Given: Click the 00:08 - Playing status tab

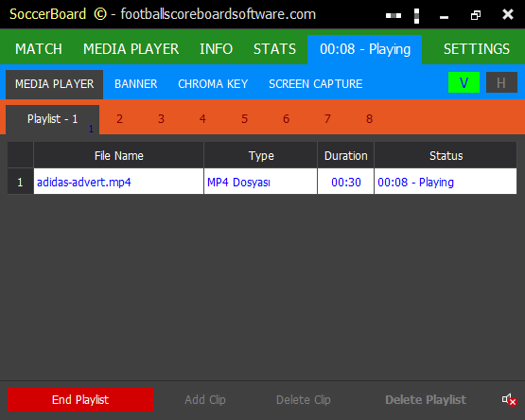Looking at the screenshot, I should [364, 49].
